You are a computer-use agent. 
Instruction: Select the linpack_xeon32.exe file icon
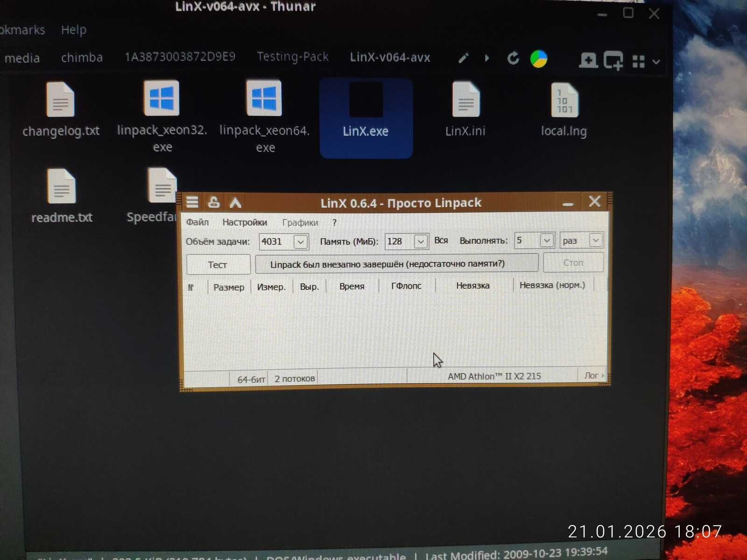tap(162, 98)
